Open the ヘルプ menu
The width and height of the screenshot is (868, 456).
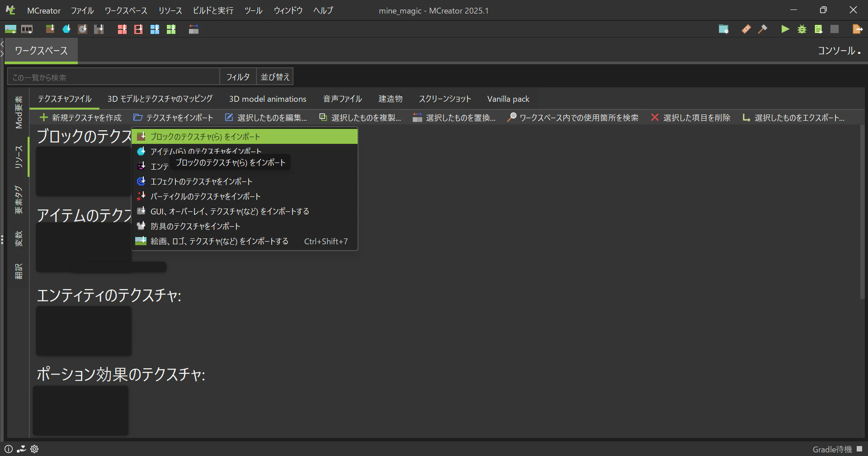coord(323,10)
